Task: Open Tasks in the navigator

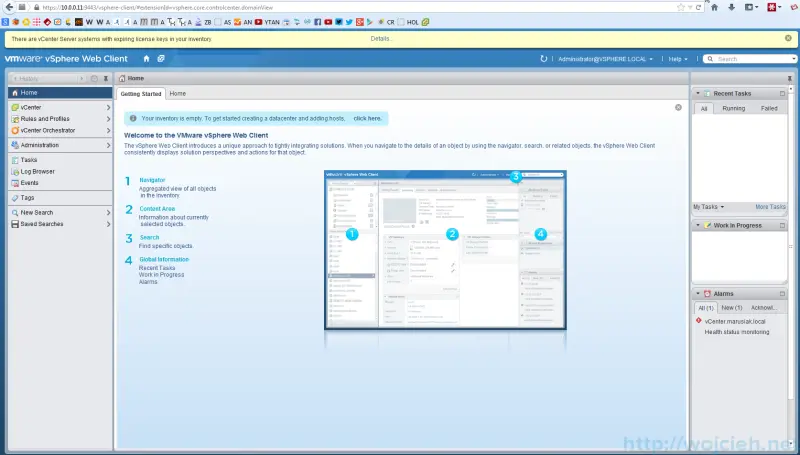Action: pyautogui.click(x=60, y=160)
